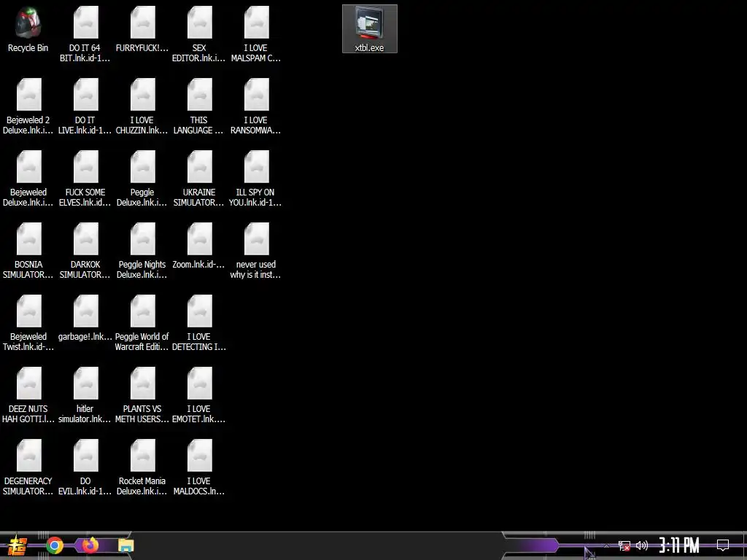Viewport: 747px width, 560px height.
Task: Open the Start menu button
Action: tap(18, 545)
